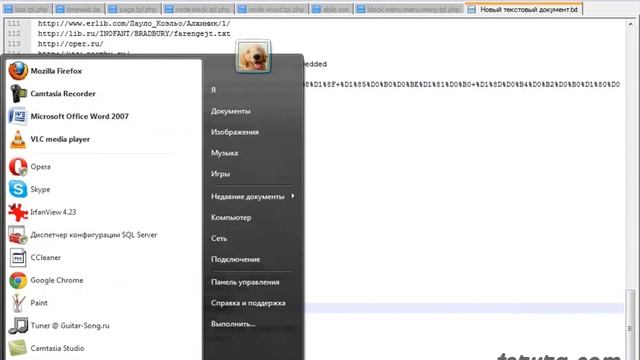
Task: Open the Игры entry
Action: point(220,174)
